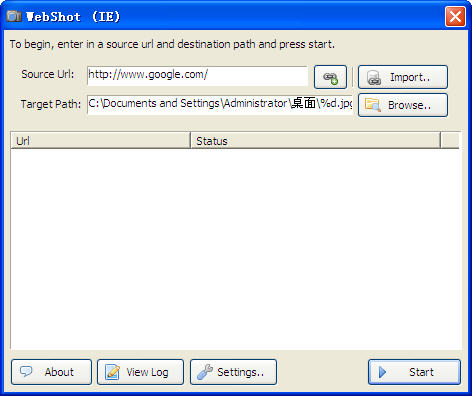Click the Url column header
Image resolution: width=472 pixels, height=396 pixels.
100,140
